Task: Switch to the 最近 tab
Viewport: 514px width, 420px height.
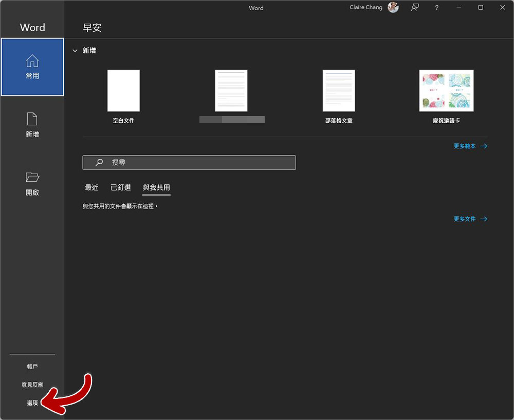Action: [x=91, y=187]
